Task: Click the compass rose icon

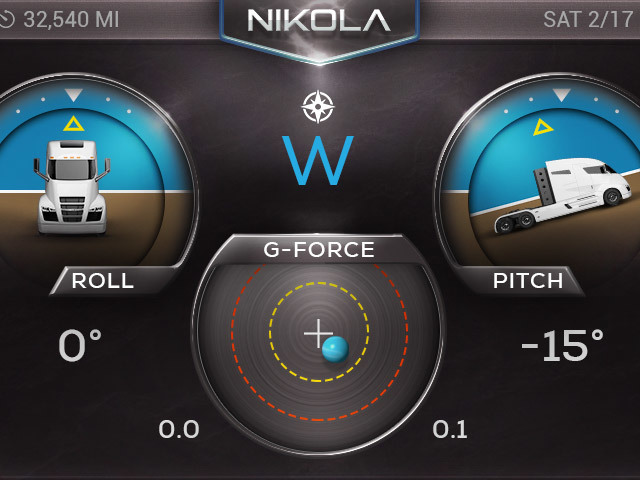Action: 318,107
